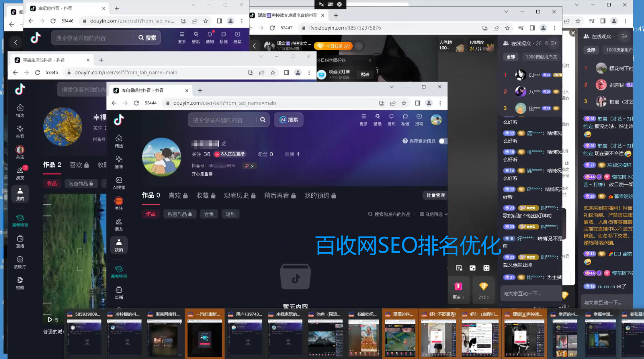This screenshot has height=359, width=644.
Task: Close the 今日粉丝团任务 popup
Action: [x=370, y=60]
